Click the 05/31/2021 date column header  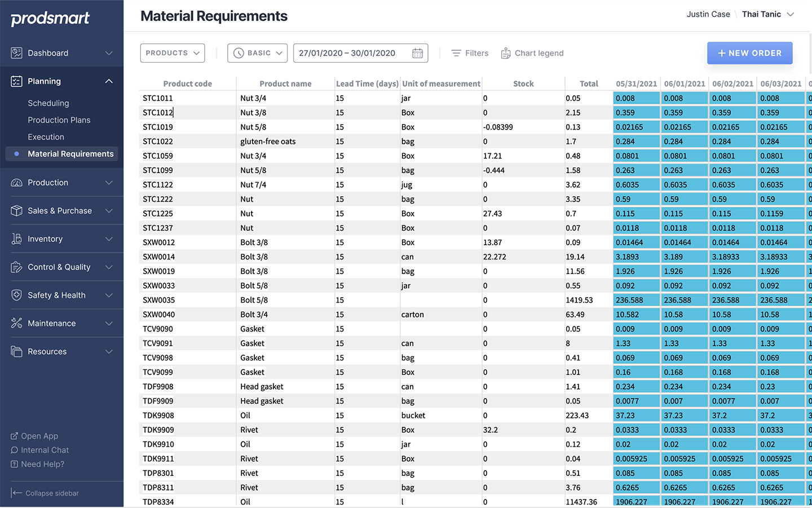pyautogui.click(x=637, y=83)
